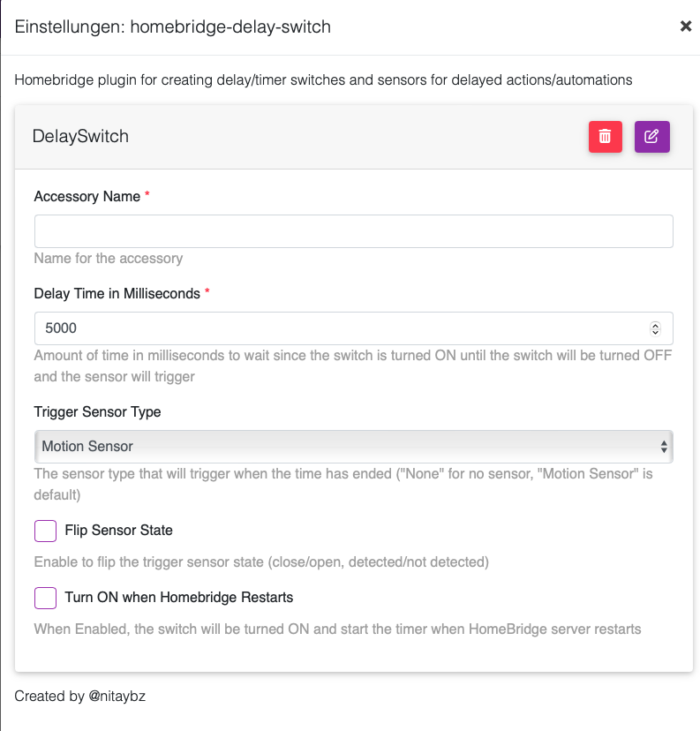Click the Homebridge plugin description sentence
The image size is (700, 731).
pos(323,79)
